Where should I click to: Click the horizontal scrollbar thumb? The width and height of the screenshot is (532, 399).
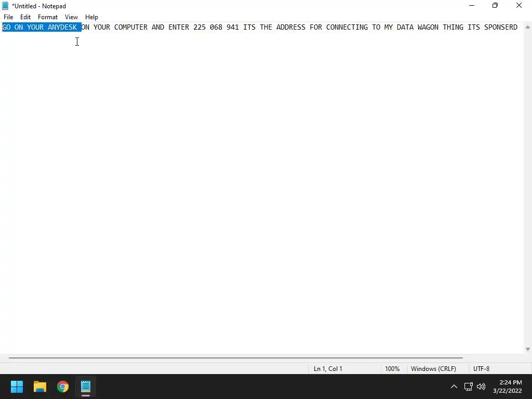(x=236, y=357)
